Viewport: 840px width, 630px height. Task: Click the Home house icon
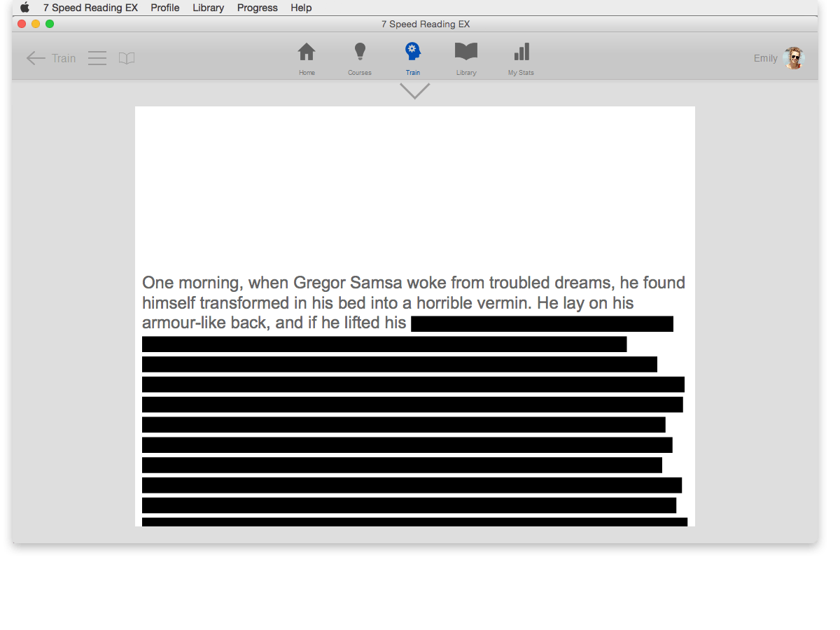tap(307, 52)
